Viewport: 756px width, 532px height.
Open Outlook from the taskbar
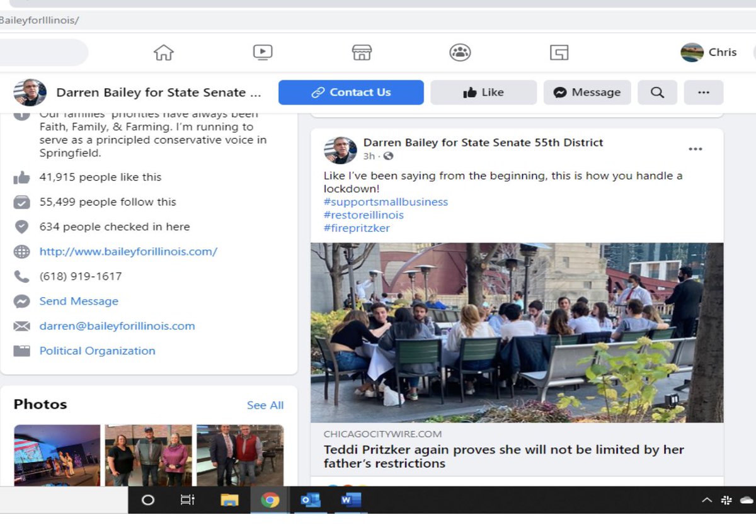[310, 500]
